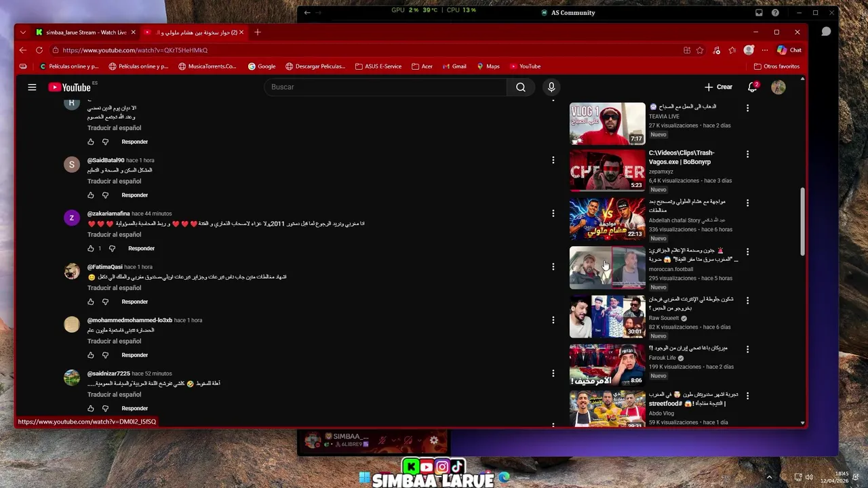
Task: Dislike the comment by @FatimaQasi
Action: [105, 302]
